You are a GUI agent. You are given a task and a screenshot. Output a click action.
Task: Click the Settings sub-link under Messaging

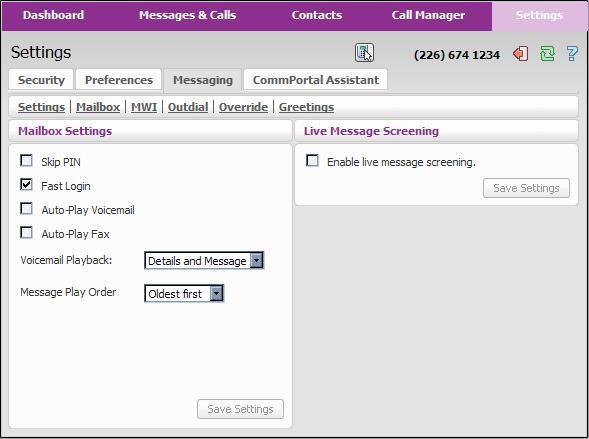[x=41, y=107]
